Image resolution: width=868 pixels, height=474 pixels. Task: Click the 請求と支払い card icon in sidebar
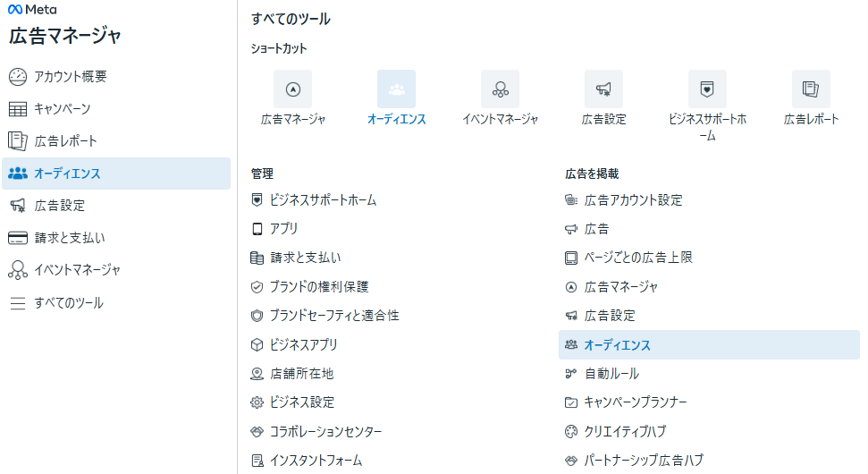tap(18, 238)
